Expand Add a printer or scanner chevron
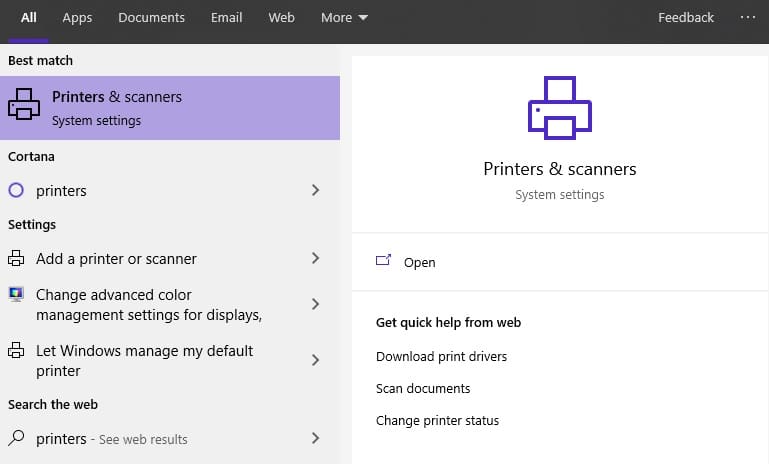Image resolution: width=769 pixels, height=464 pixels. (x=315, y=258)
